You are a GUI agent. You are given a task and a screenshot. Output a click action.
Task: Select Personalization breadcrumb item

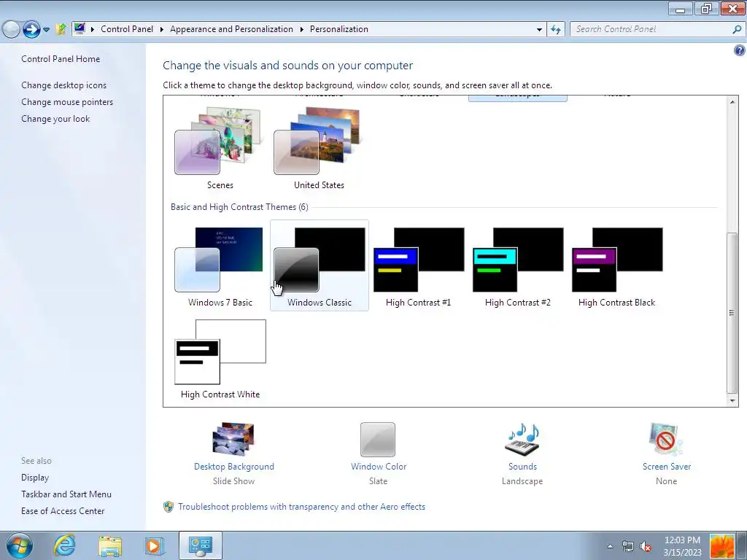(339, 29)
